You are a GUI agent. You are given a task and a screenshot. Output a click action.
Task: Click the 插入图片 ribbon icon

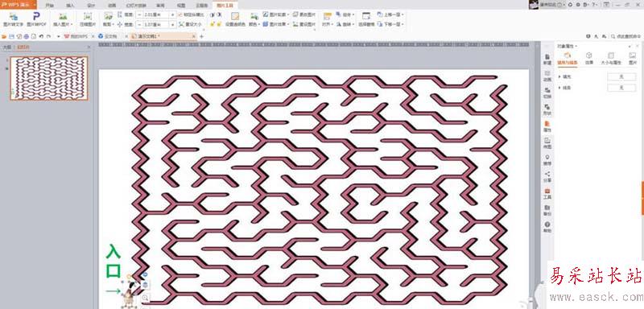(x=63, y=17)
